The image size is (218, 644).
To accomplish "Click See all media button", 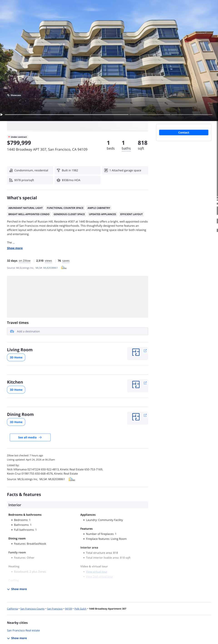I will 30,437.
